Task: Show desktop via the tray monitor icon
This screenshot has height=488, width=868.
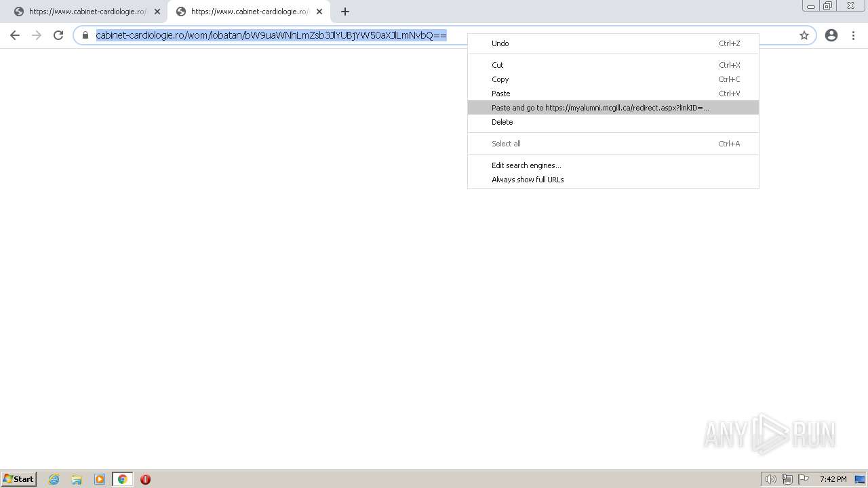Action: [x=860, y=479]
